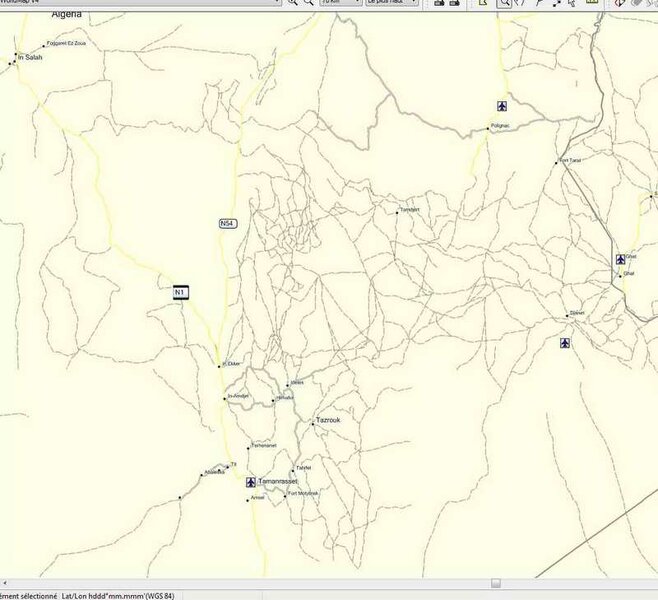Click the send to device icon
This screenshot has height=600, width=658.
pos(439,3)
